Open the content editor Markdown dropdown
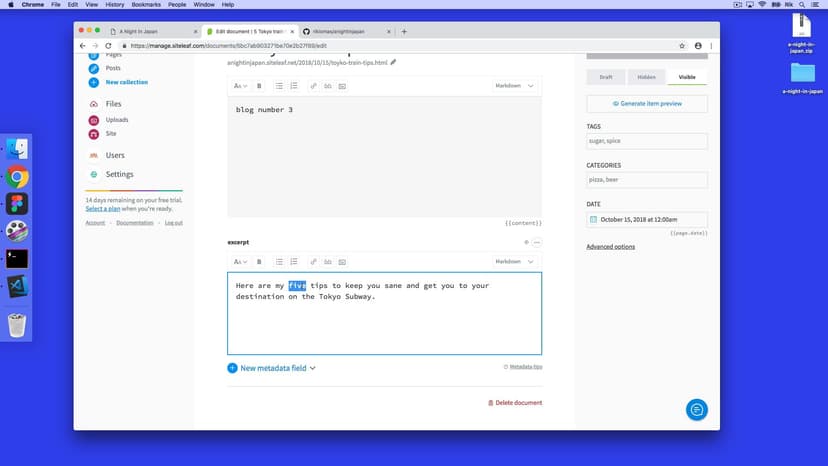 515,86
